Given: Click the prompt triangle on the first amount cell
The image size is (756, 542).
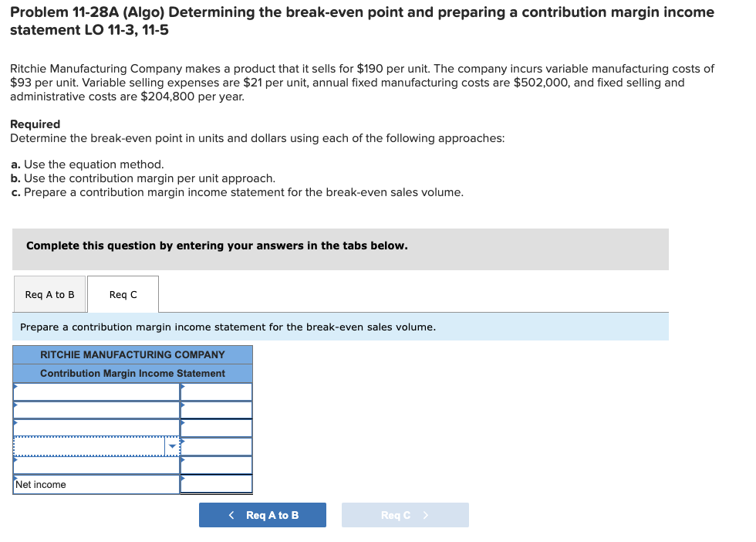Looking at the screenshot, I should click(182, 386).
